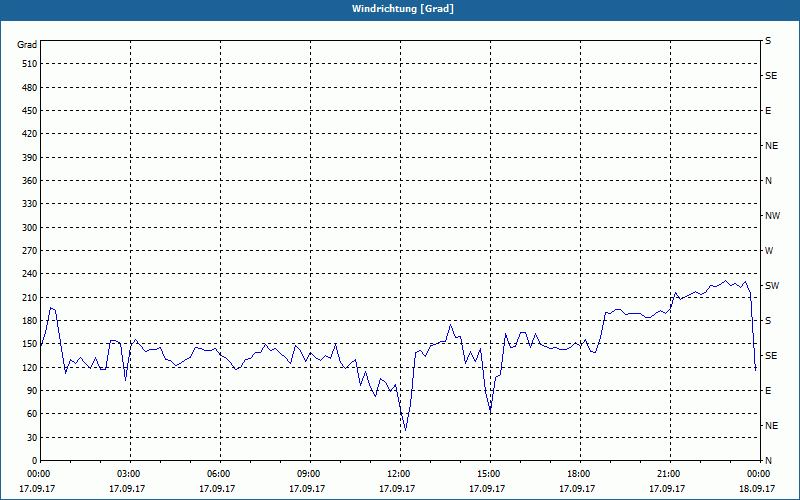Select the SW compass label
800x500 pixels.
[772, 286]
